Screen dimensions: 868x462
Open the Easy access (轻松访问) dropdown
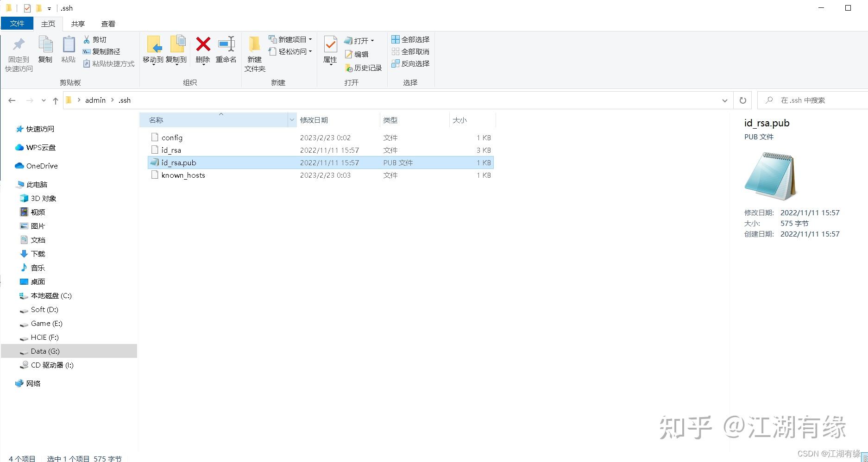290,51
